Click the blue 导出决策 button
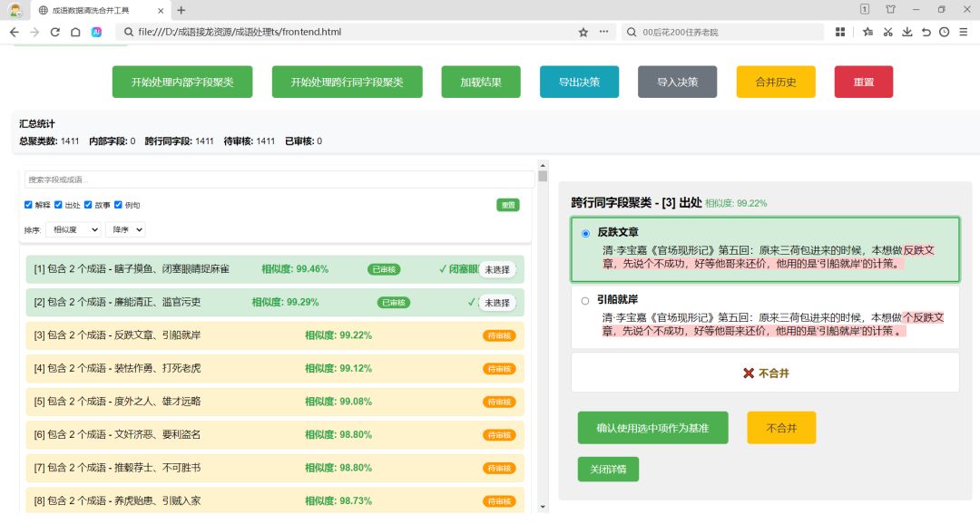This screenshot has width=980, height=524. [579, 82]
